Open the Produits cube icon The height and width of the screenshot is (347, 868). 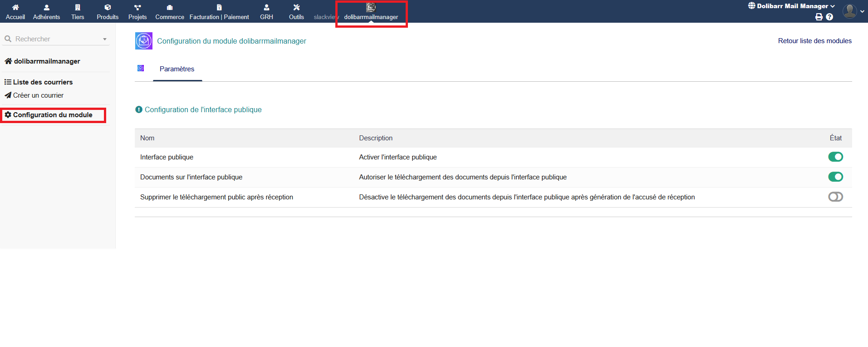108,7
